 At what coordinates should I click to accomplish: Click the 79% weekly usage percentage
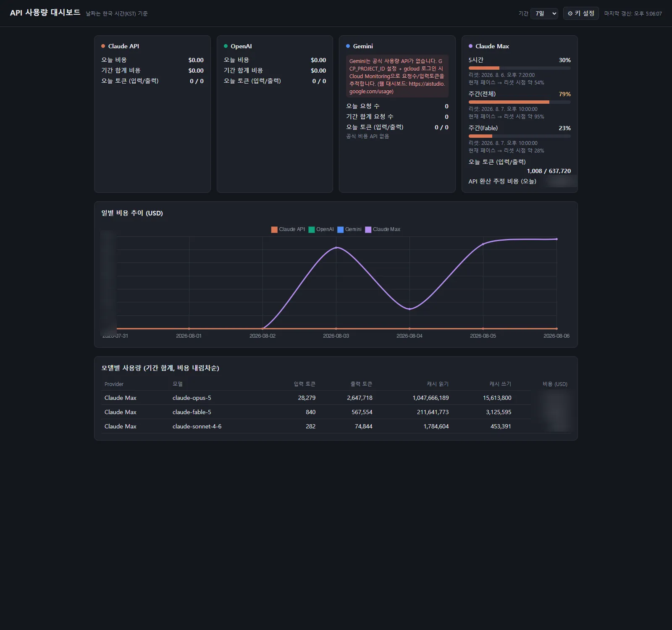click(x=564, y=94)
